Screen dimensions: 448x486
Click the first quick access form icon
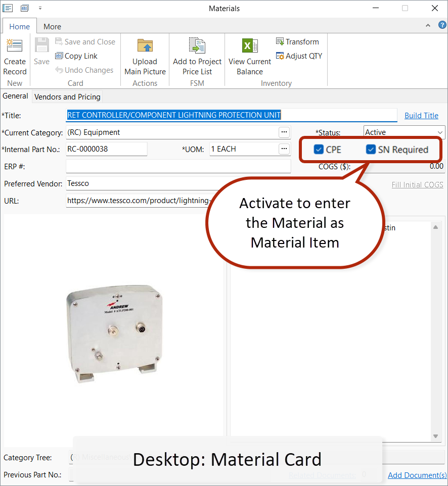(8, 8)
